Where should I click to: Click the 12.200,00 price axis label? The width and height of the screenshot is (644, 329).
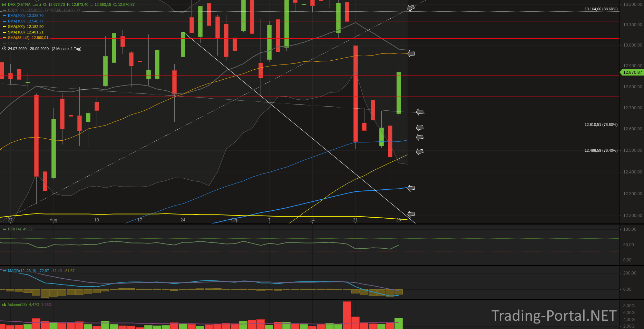coord(633,216)
